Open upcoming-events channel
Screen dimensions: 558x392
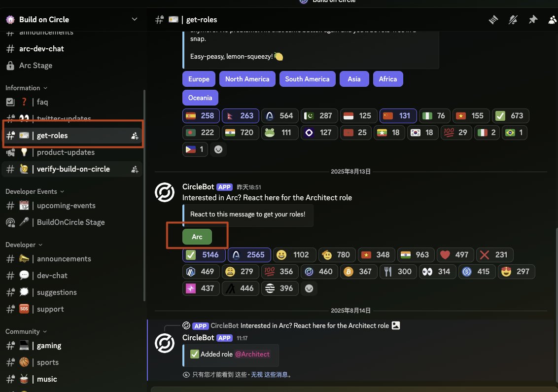click(72, 206)
